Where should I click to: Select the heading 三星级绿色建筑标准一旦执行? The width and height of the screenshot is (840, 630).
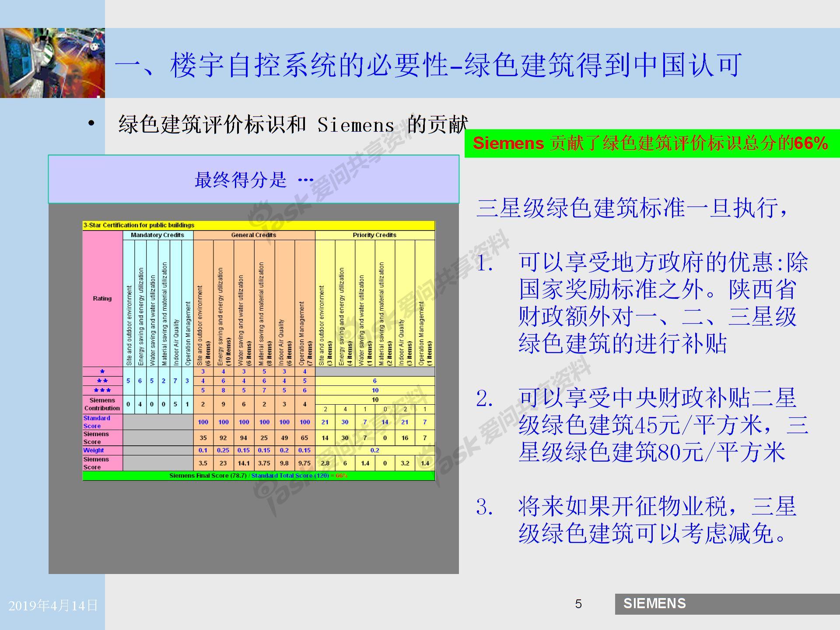(x=632, y=208)
